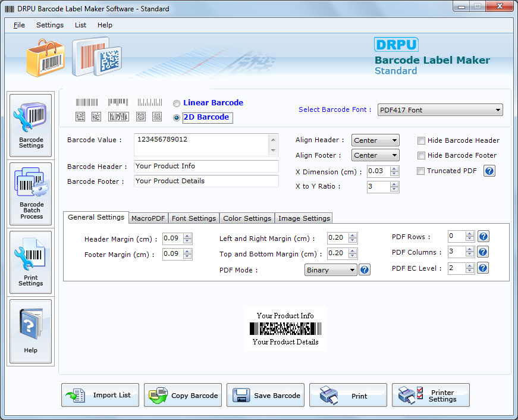This screenshot has height=420, width=518.
Task: Click the Save Barcode floppy disk icon
Action: [x=241, y=395]
